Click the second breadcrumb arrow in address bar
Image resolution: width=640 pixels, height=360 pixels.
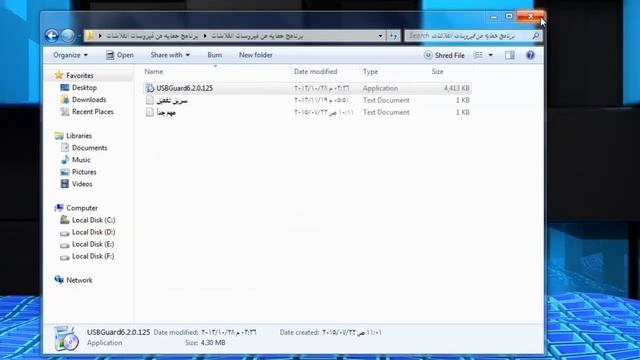coord(205,36)
